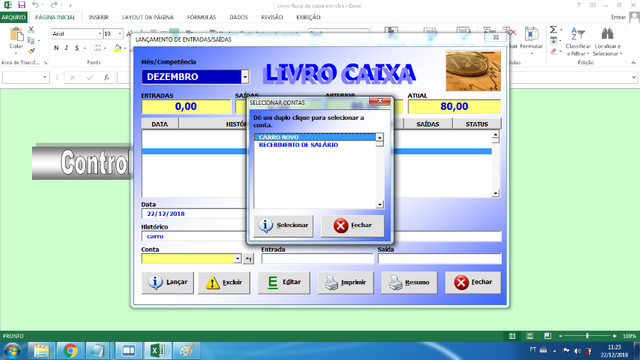
Task: Click Fechar in the Selecionar Contas dialog
Action: tap(352, 226)
